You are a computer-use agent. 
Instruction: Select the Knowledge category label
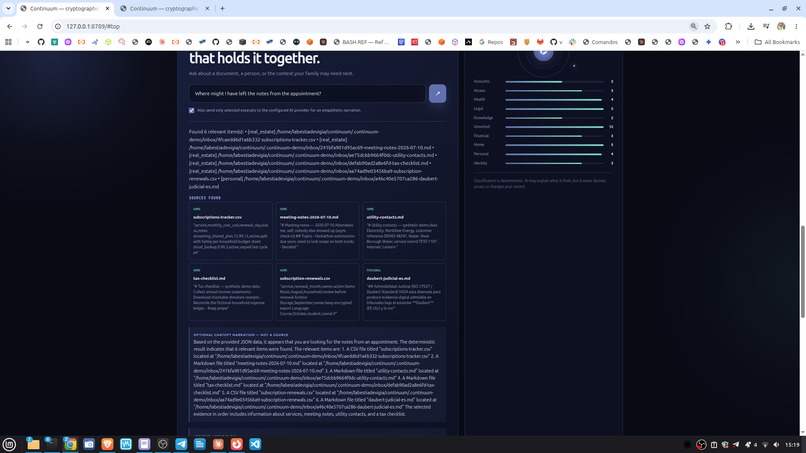coord(483,118)
